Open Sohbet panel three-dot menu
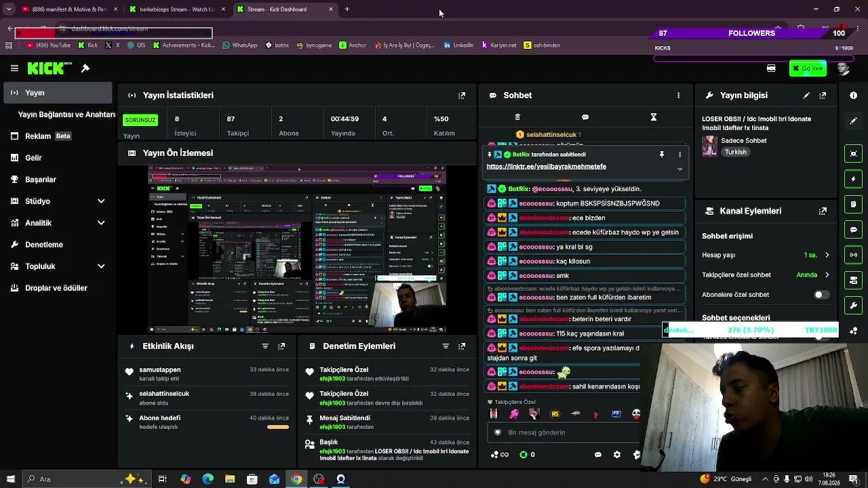Screen dimensions: 868x488 point(678,96)
